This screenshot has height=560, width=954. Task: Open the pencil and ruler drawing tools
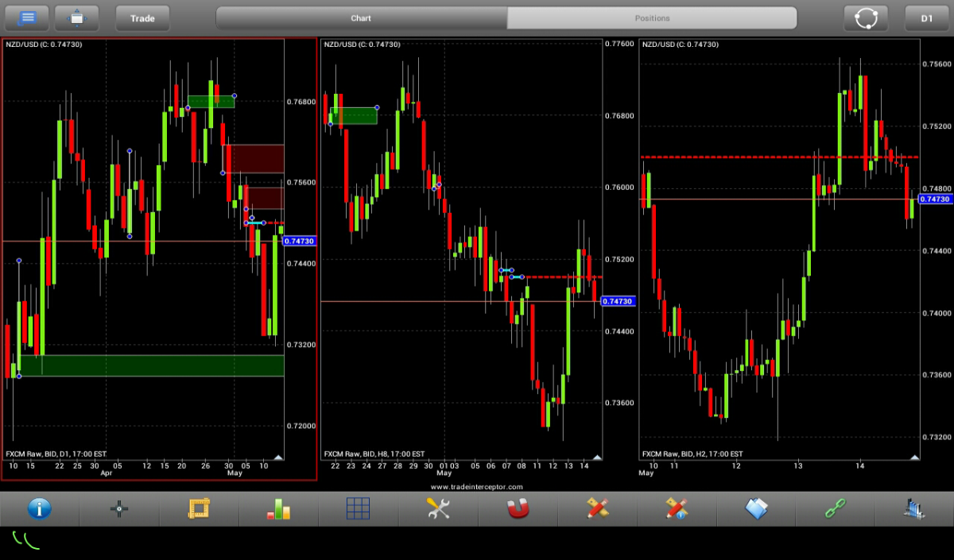[x=597, y=508]
